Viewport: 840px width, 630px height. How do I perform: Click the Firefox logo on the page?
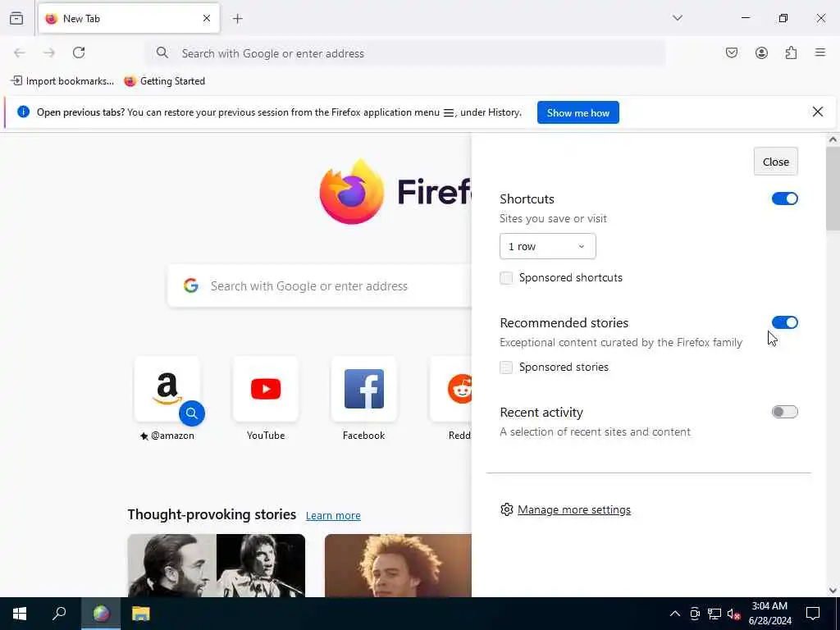click(351, 192)
